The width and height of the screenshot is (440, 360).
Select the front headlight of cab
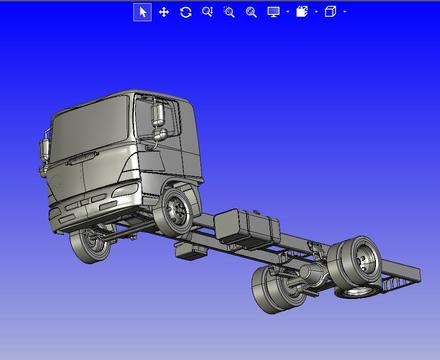[x=126, y=190]
